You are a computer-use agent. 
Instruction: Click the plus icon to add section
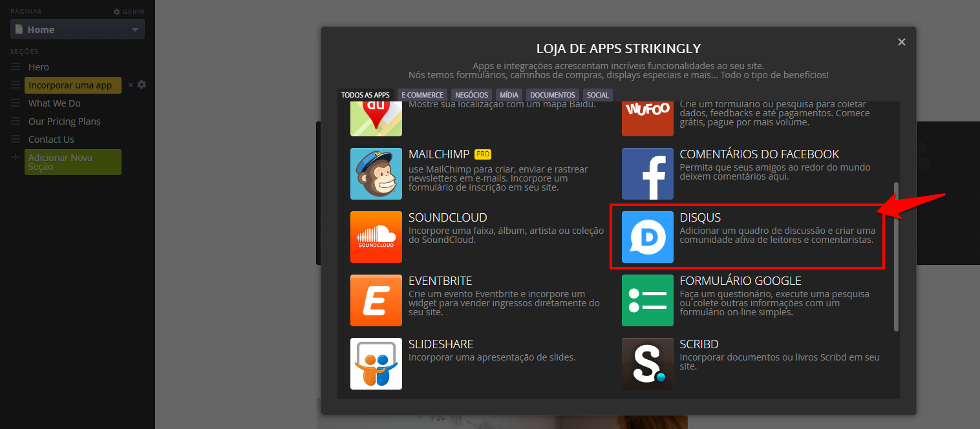[16, 158]
